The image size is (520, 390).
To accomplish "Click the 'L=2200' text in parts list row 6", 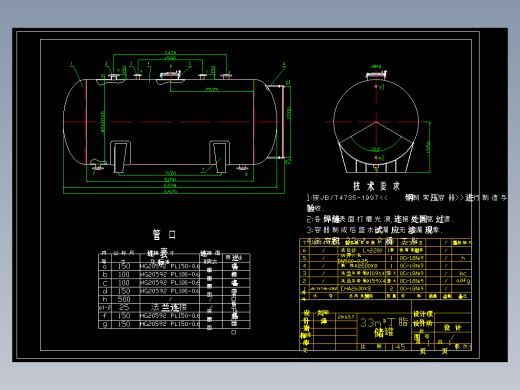I will click(x=372, y=250).
